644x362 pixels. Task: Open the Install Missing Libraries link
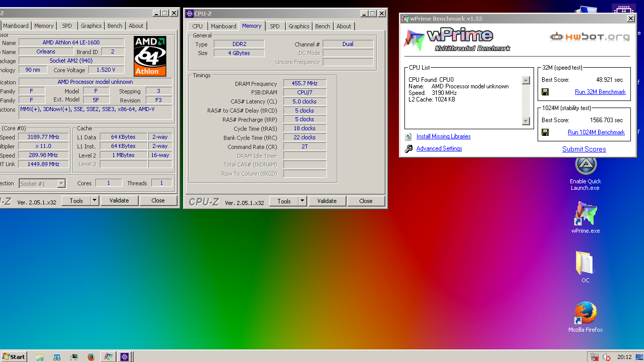pyautogui.click(x=443, y=136)
